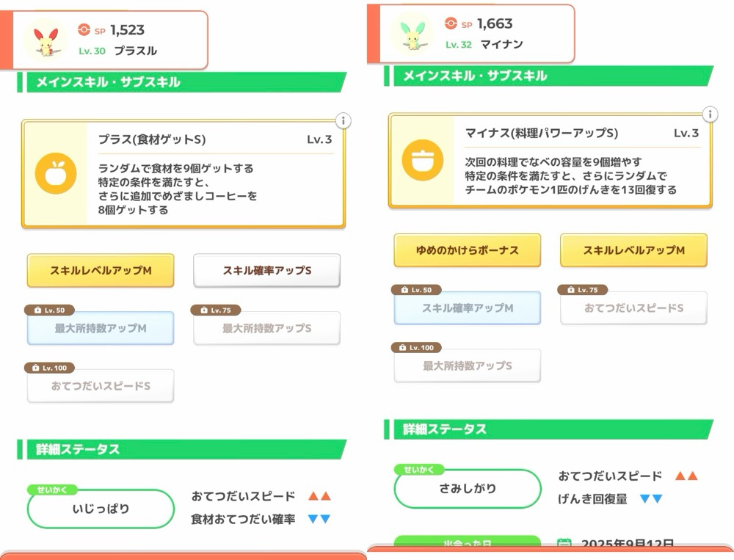Tap the apple ingredient skill icon
Image resolution: width=734 pixels, height=560 pixels.
pos(56,174)
